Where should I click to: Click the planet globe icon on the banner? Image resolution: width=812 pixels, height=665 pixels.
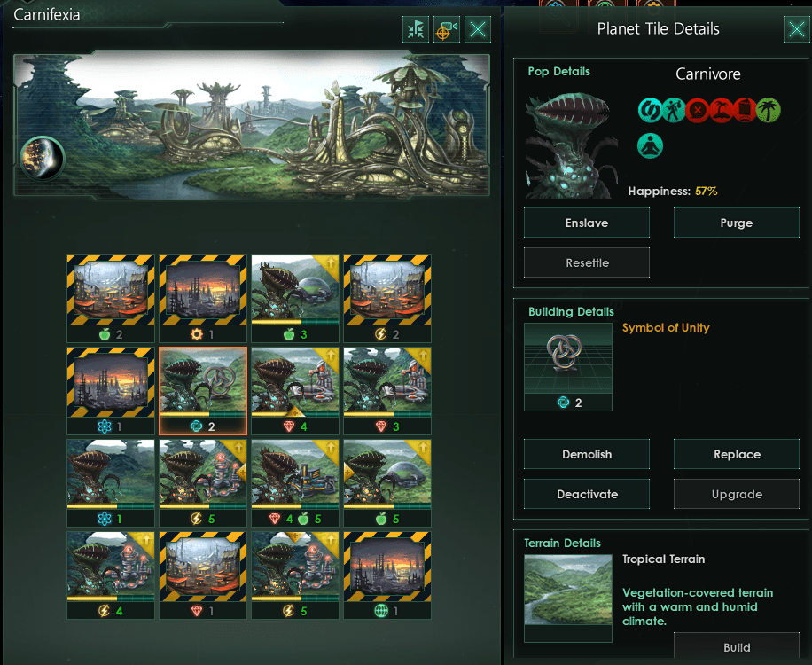point(42,158)
